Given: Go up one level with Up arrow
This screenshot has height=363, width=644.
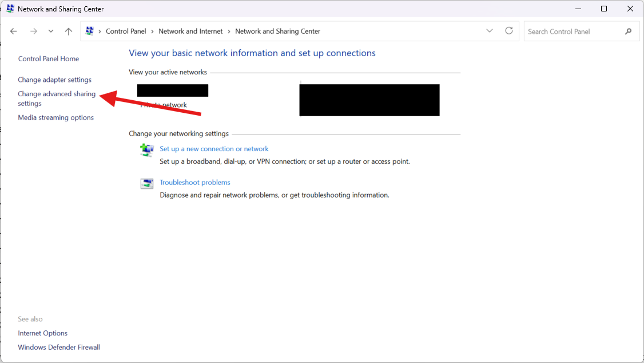Looking at the screenshot, I should click(69, 31).
